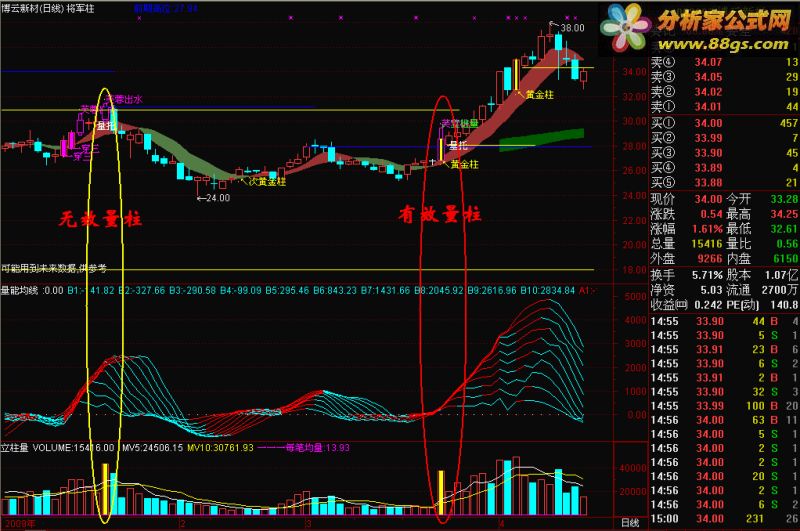The height and width of the screenshot is (531, 800).
Task: Click the 流通 2700万 value
Action: 780,290
